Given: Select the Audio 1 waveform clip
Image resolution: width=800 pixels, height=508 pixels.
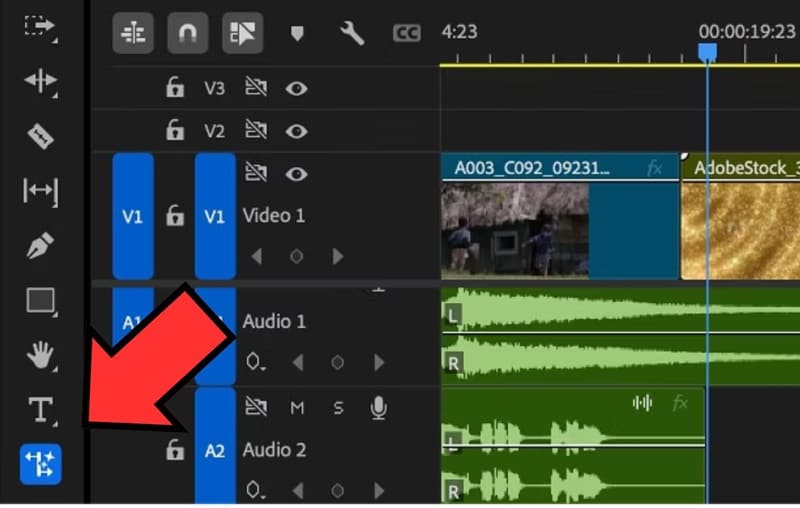Looking at the screenshot, I should click(x=620, y=336).
